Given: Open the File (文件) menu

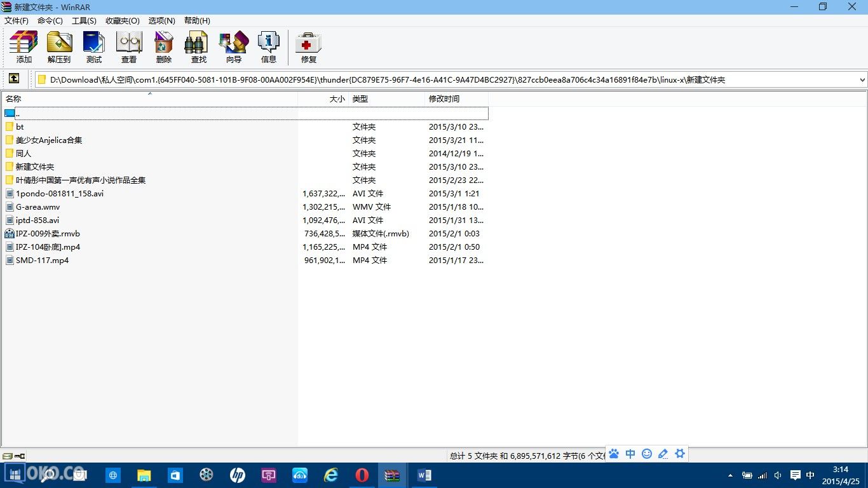Looking at the screenshot, I should [17, 21].
